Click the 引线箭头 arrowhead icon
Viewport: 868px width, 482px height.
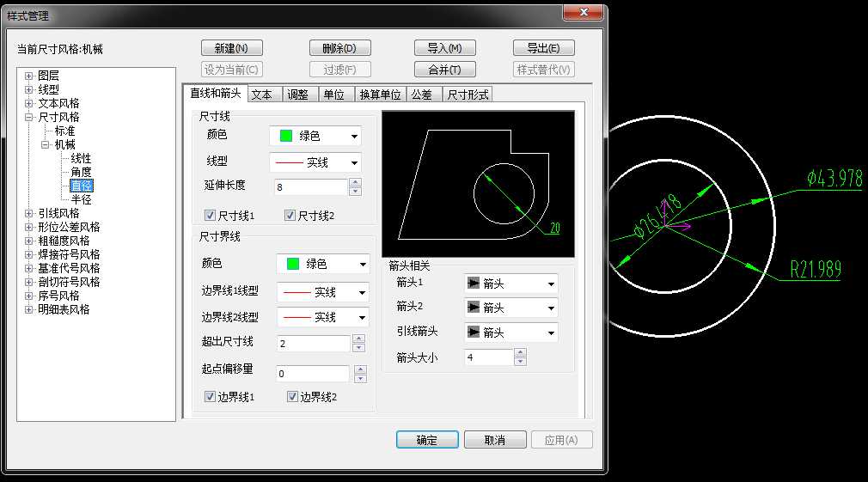pyautogui.click(x=473, y=333)
